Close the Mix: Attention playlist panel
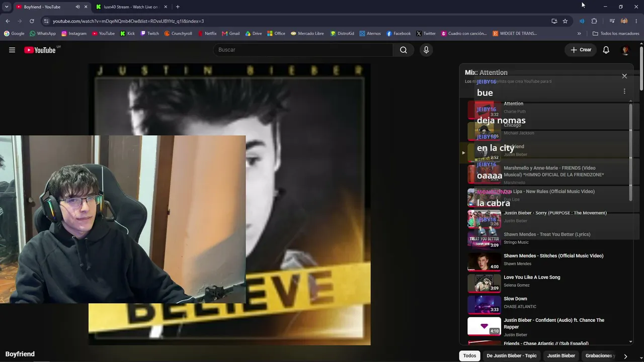Viewport: 644px width, 362px height. [x=624, y=76]
